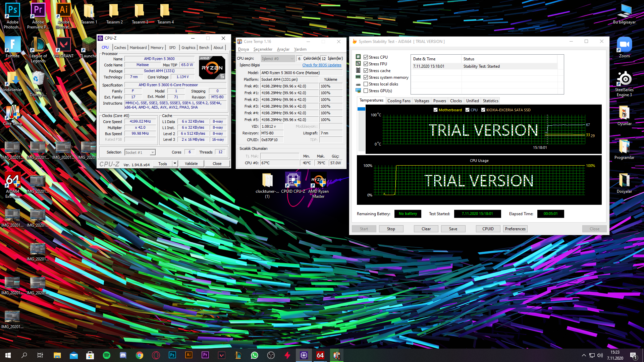644x362 pixels.
Task: Open Spotify from the taskbar
Action: [x=107, y=355]
